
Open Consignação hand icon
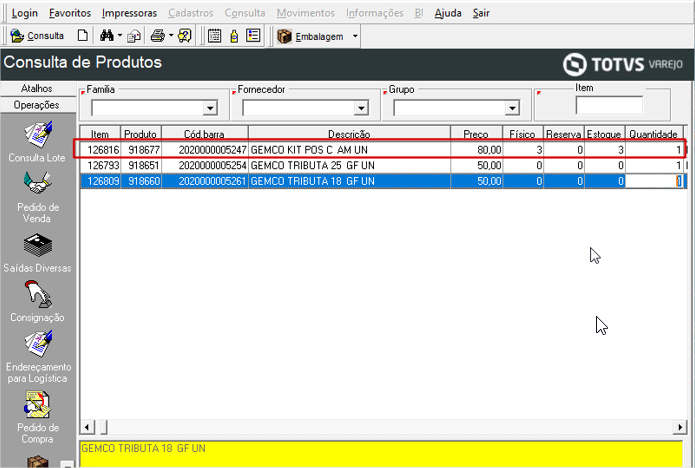[38, 294]
